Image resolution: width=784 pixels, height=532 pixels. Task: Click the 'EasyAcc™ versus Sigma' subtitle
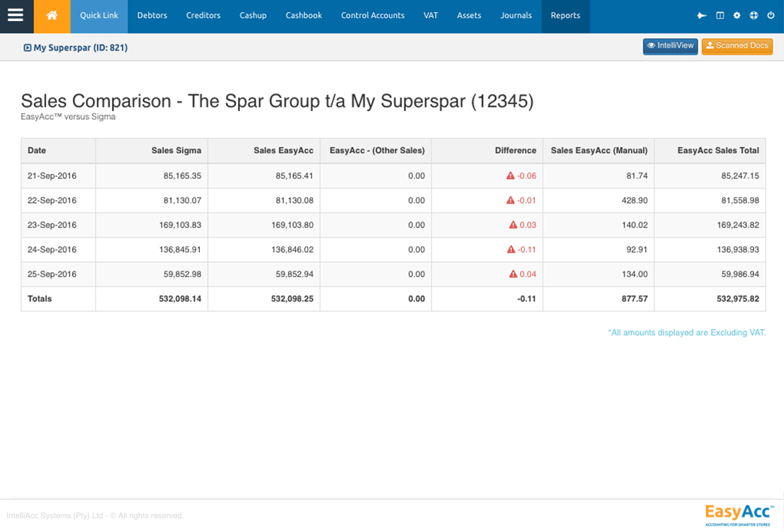(x=68, y=116)
